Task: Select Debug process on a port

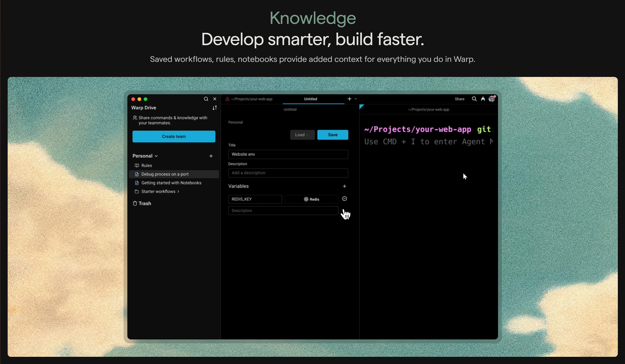Action: point(174,174)
